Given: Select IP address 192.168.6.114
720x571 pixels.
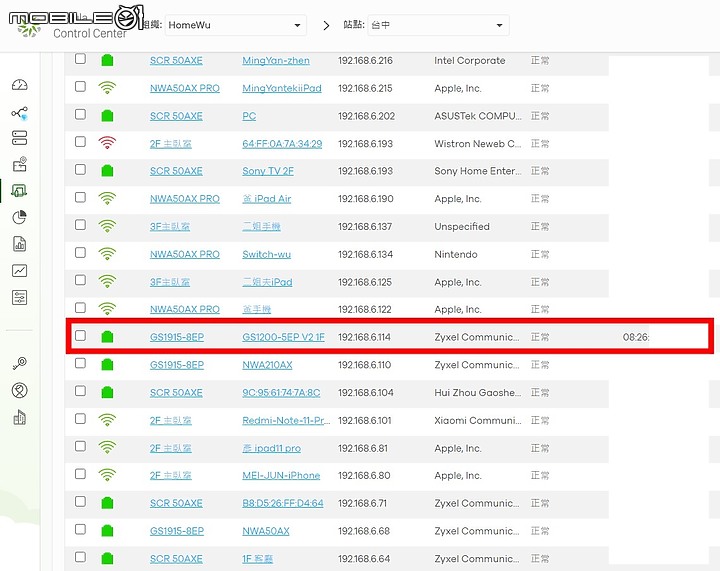Looking at the screenshot, I should (x=365, y=337).
